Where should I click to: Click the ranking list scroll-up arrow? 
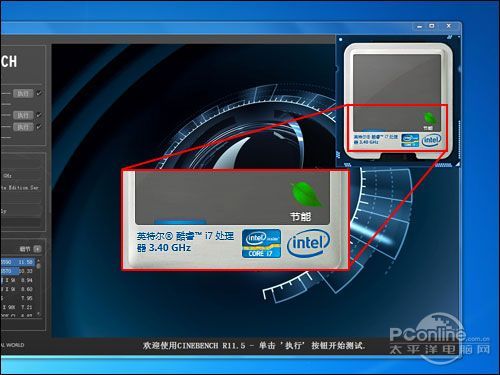pyautogui.click(x=39, y=260)
